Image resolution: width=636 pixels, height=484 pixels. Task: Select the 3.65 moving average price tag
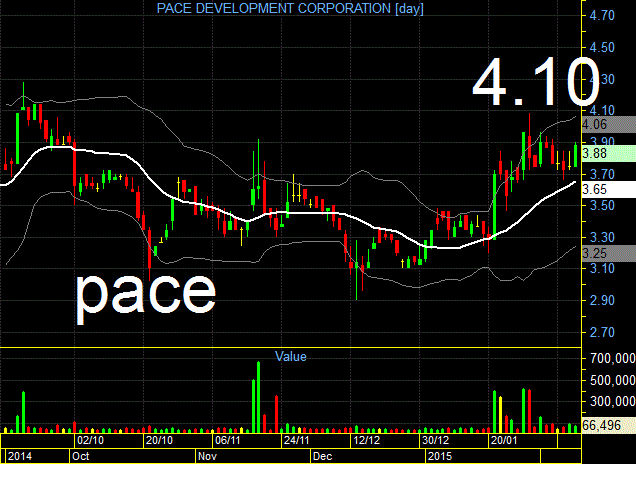pos(608,189)
